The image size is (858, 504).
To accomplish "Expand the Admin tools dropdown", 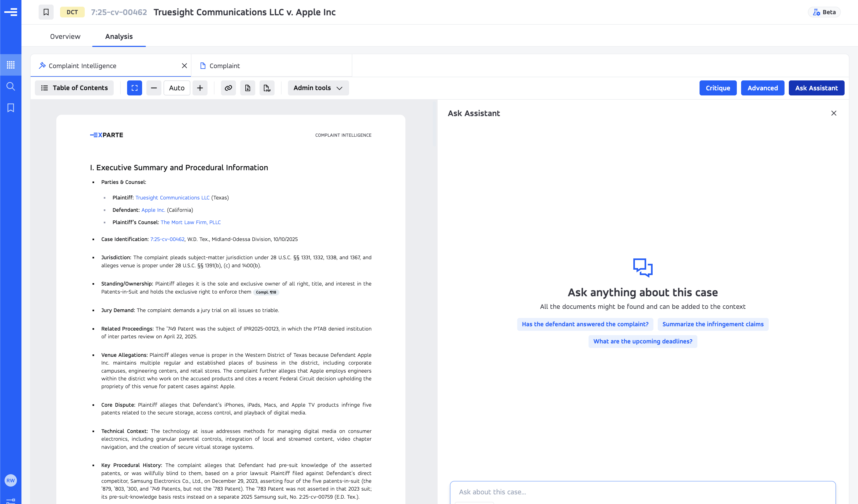I will click(x=318, y=88).
